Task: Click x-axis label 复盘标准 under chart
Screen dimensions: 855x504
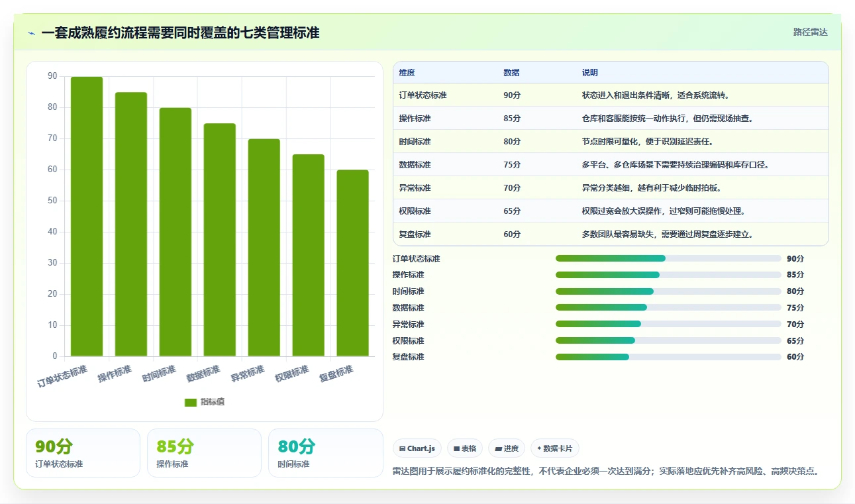Action: (336, 374)
